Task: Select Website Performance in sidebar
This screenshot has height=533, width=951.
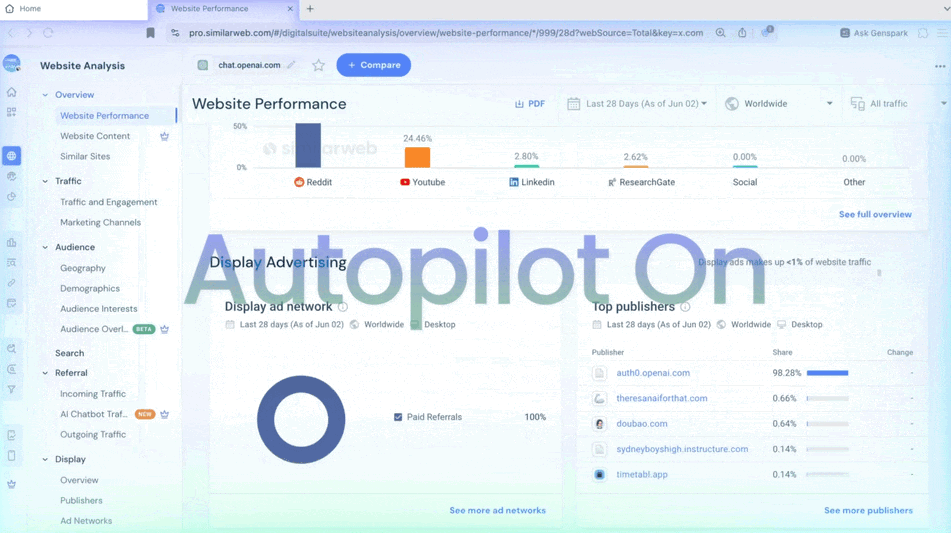Action: [104, 116]
